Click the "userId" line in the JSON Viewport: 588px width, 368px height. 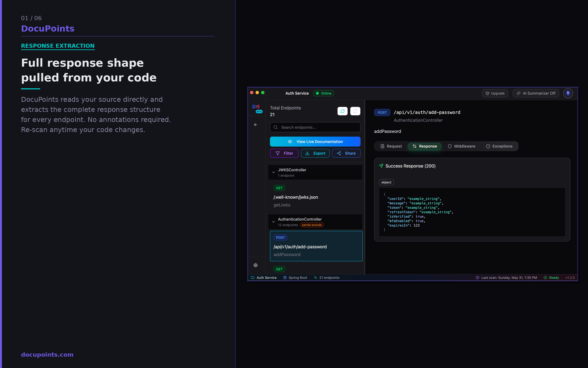(414, 199)
